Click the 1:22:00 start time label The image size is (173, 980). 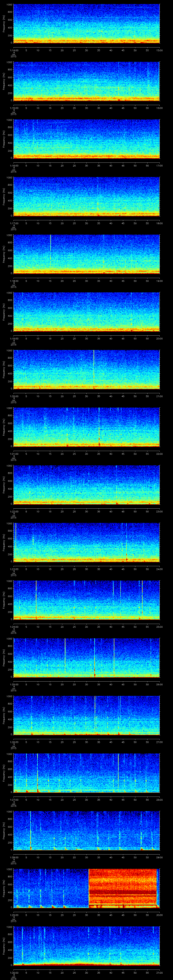pos(14,512)
